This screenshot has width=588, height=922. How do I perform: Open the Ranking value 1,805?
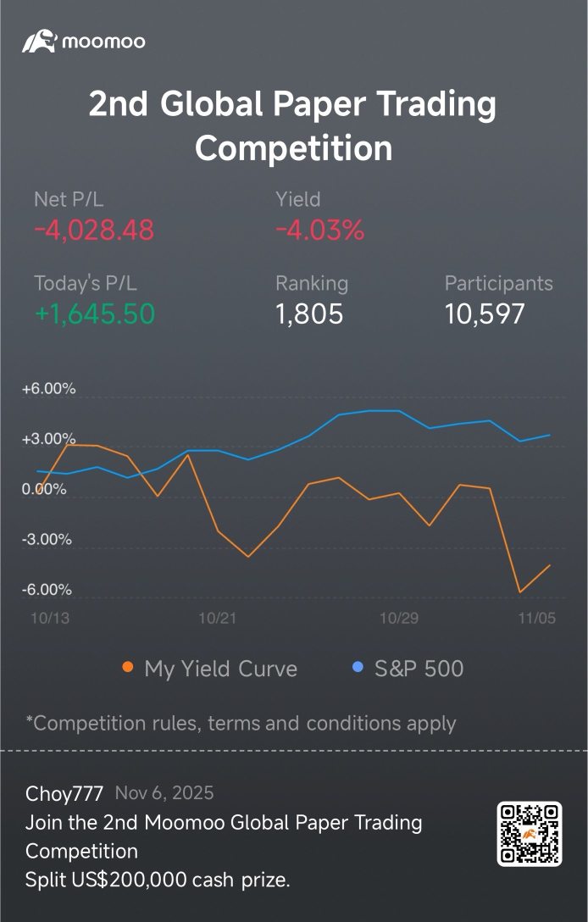point(309,314)
